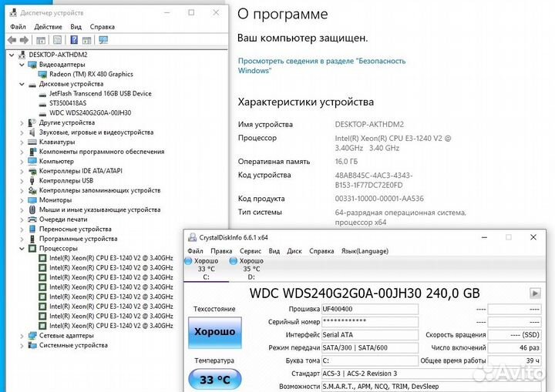
Task: Click the DESKTOP-AKTHDM2 root node
Action: coord(58,55)
